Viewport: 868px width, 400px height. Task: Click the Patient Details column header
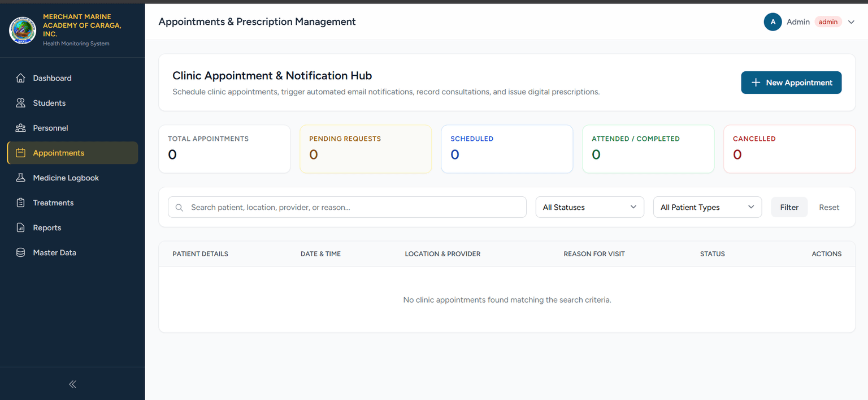coord(200,254)
